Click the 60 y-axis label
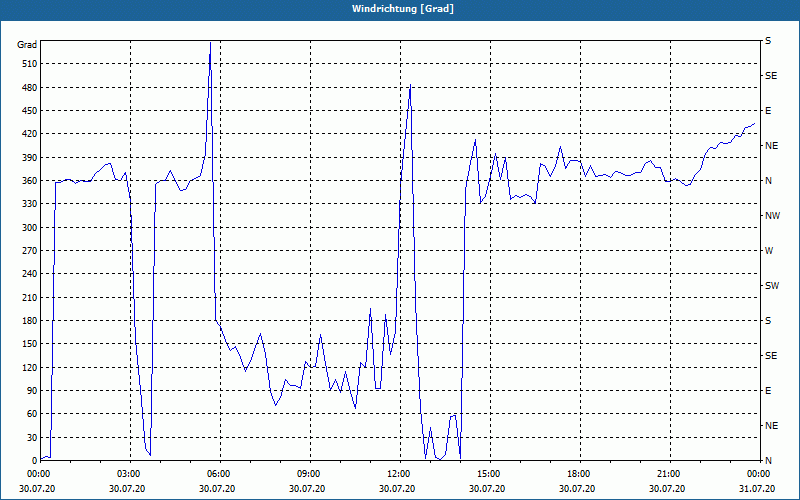Viewport: 800px width, 500px height. tap(32, 414)
